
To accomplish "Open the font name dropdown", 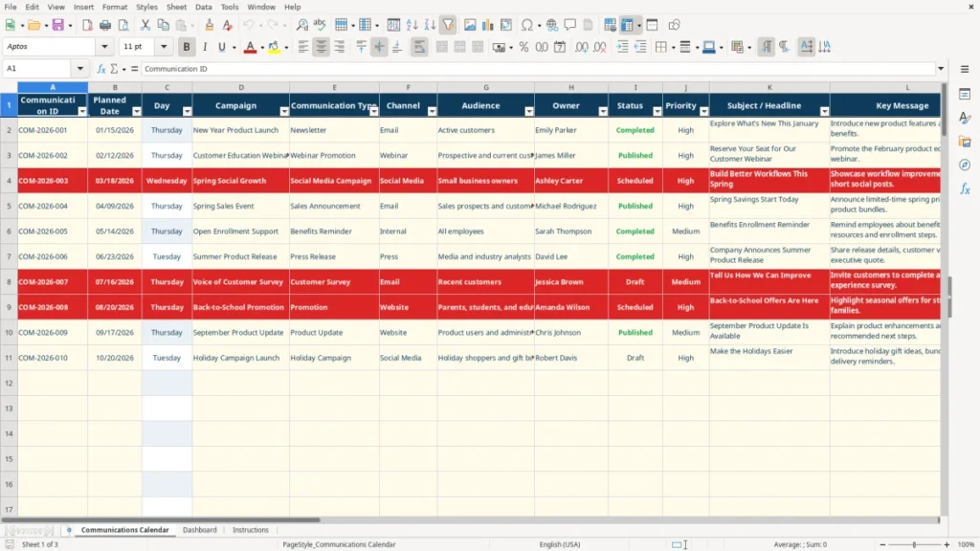I will pyautogui.click(x=104, y=47).
